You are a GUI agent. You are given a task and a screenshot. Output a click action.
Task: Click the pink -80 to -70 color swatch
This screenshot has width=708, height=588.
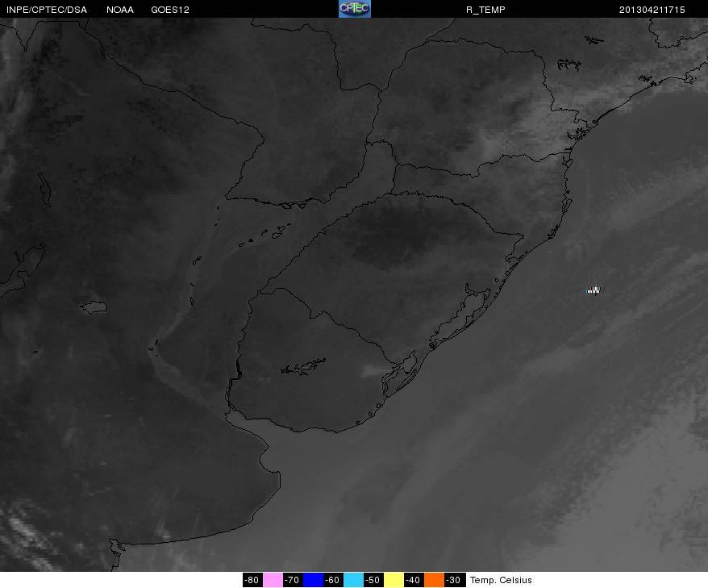[x=273, y=580]
